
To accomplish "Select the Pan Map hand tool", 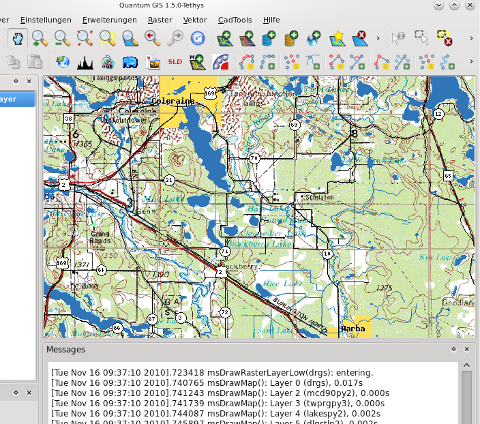I will point(17,39).
